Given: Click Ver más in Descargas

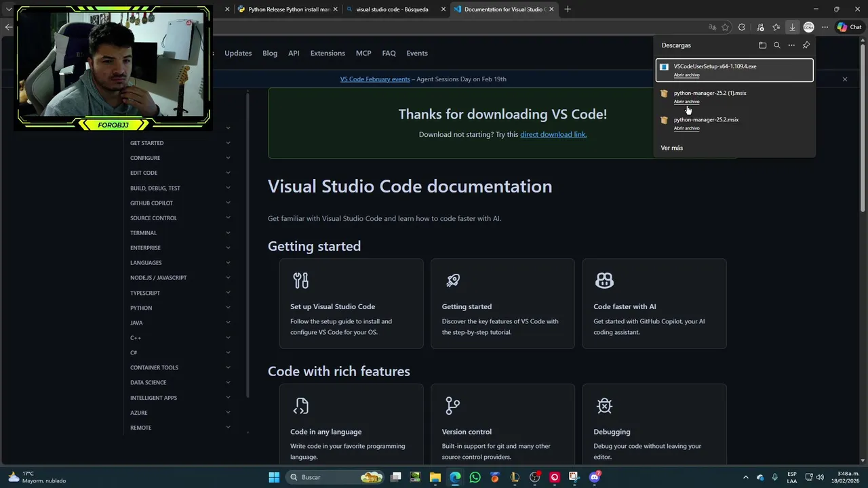Looking at the screenshot, I should [672, 148].
